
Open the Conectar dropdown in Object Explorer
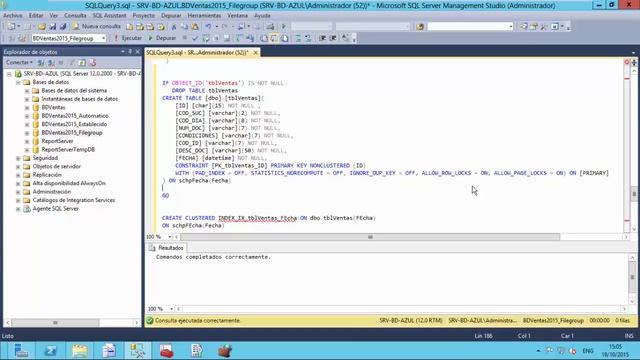coord(19,62)
